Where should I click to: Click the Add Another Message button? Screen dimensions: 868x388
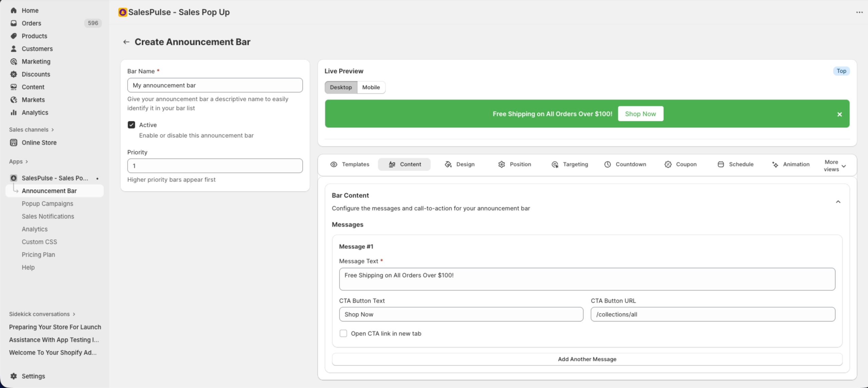[587, 359]
